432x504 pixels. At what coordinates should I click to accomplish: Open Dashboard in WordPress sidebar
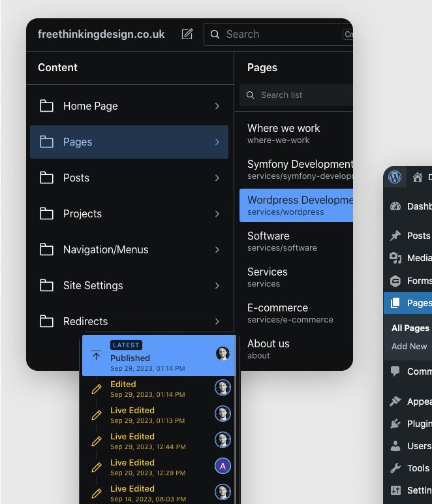point(408,206)
